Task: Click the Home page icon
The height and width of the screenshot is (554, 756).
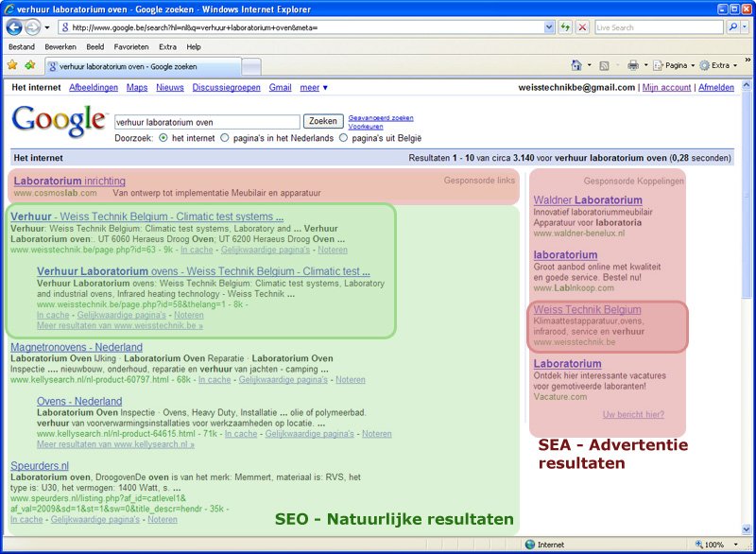Action: [576, 65]
